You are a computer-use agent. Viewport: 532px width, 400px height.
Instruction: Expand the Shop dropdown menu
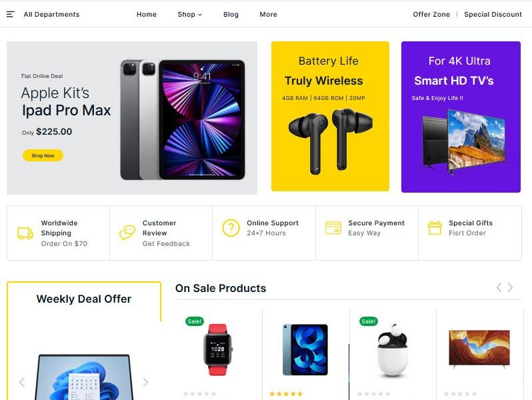(189, 14)
